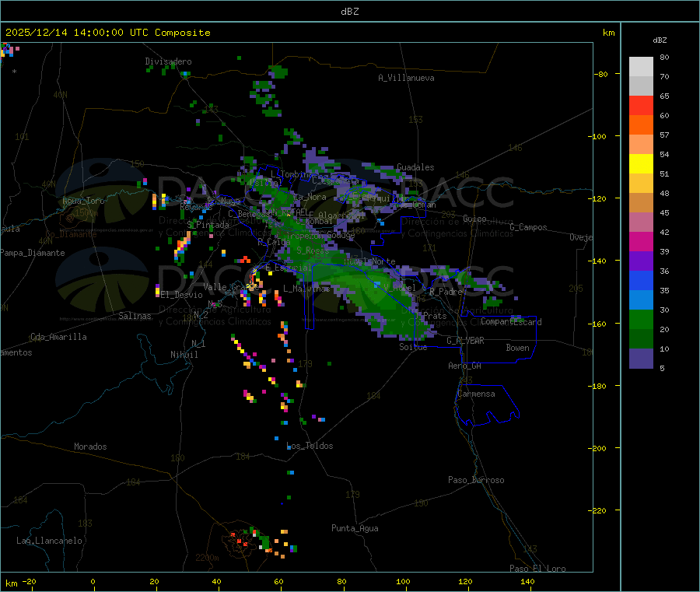Select the 'Soitue' map label
The width and height of the screenshot is (700, 592).
point(413,347)
